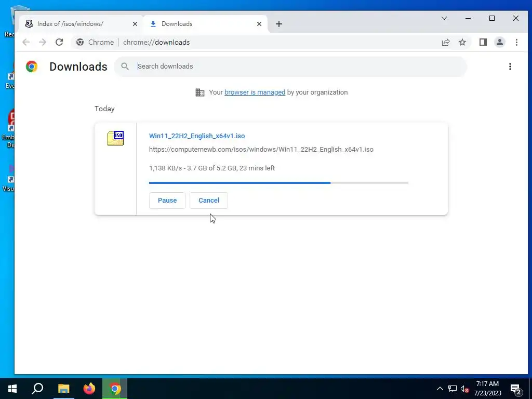
Task: Click the managed organization building icon
Action: click(x=200, y=92)
